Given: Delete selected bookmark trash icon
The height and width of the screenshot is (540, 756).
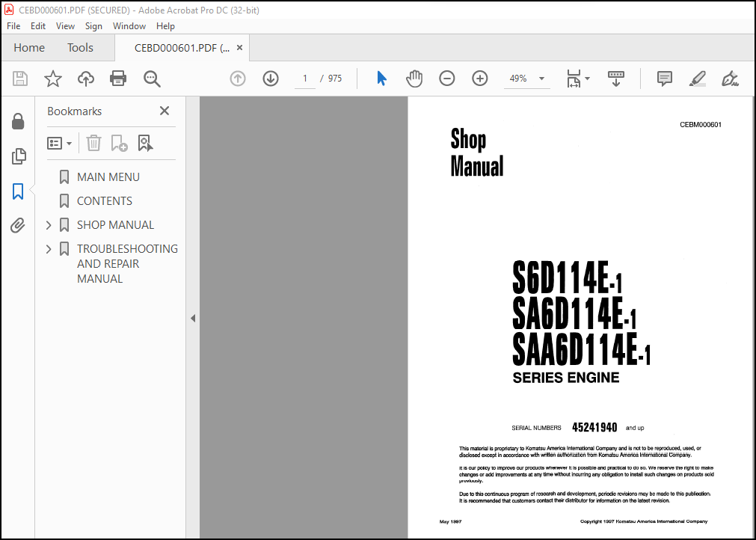Looking at the screenshot, I should click(93, 143).
